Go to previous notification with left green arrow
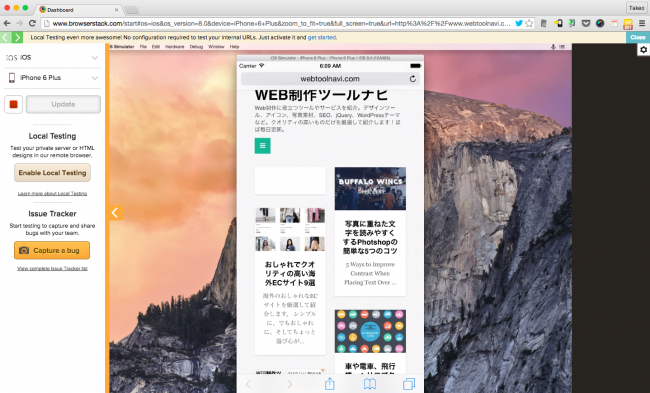Image resolution: width=650 pixels, height=393 pixels. 5,38
